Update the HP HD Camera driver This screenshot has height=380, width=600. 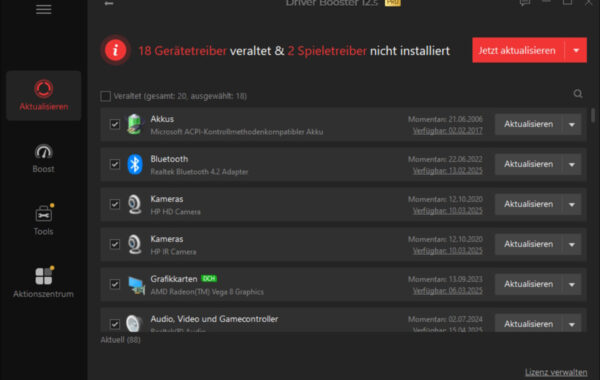click(x=528, y=204)
